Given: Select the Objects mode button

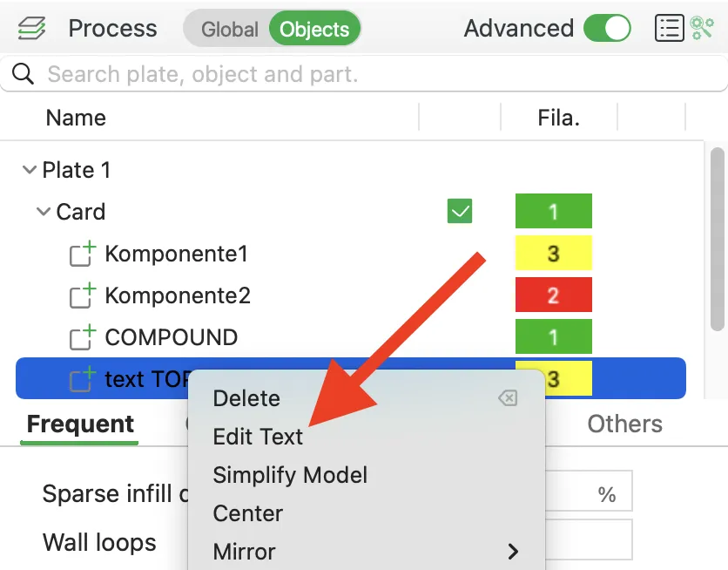Looking at the screenshot, I should tap(314, 29).
